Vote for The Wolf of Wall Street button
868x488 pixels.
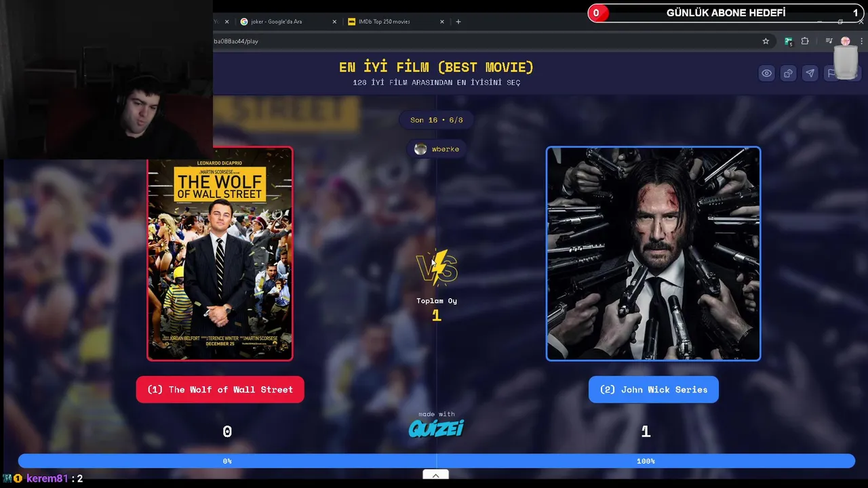[x=220, y=390]
